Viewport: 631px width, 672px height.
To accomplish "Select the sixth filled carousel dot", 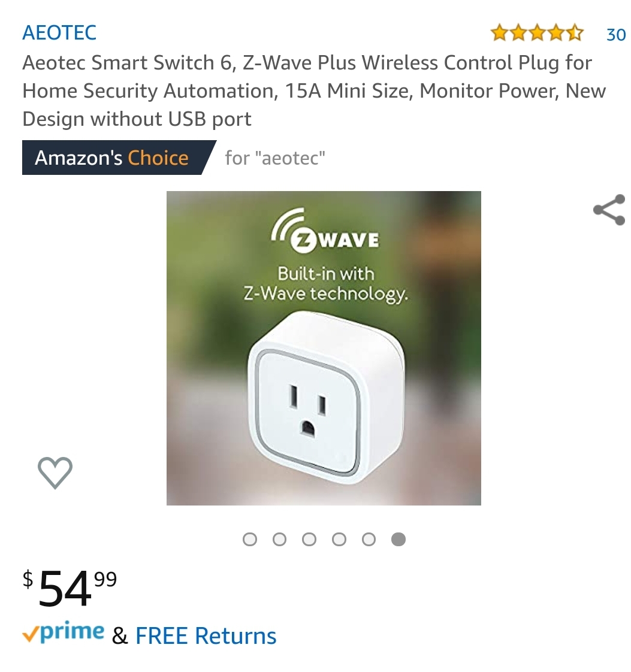I will (x=398, y=538).
